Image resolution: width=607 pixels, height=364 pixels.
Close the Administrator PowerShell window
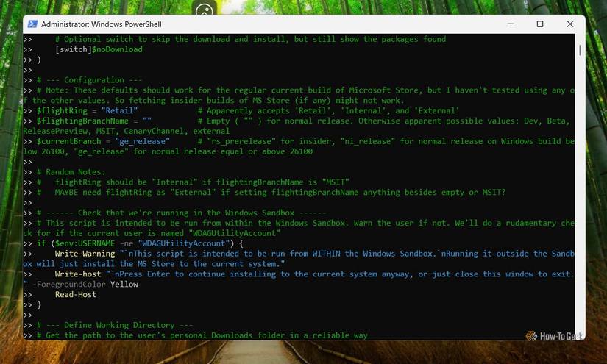pos(569,24)
